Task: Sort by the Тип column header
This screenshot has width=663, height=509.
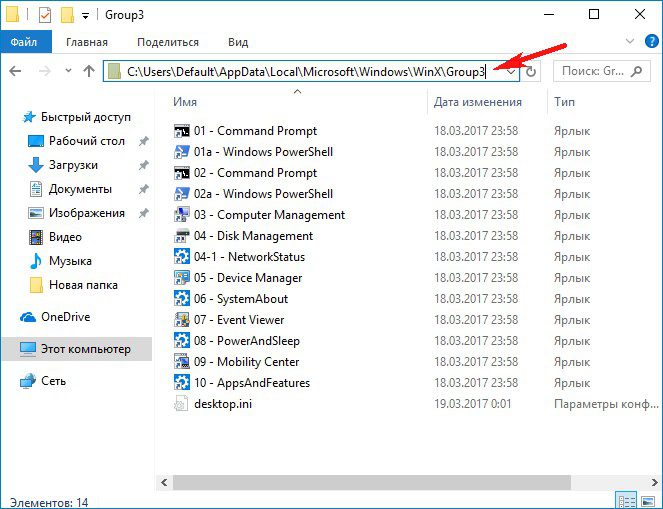Action: point(564,102)
